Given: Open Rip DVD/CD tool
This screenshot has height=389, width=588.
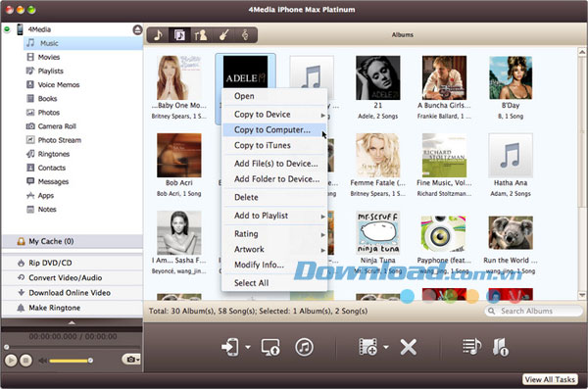Looking at the screenshot, I should click(72, 263).
